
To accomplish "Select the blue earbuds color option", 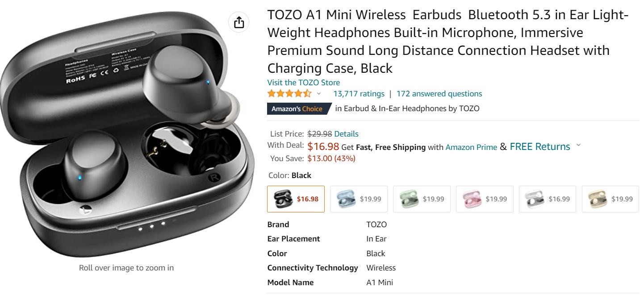I will (359, 199).
